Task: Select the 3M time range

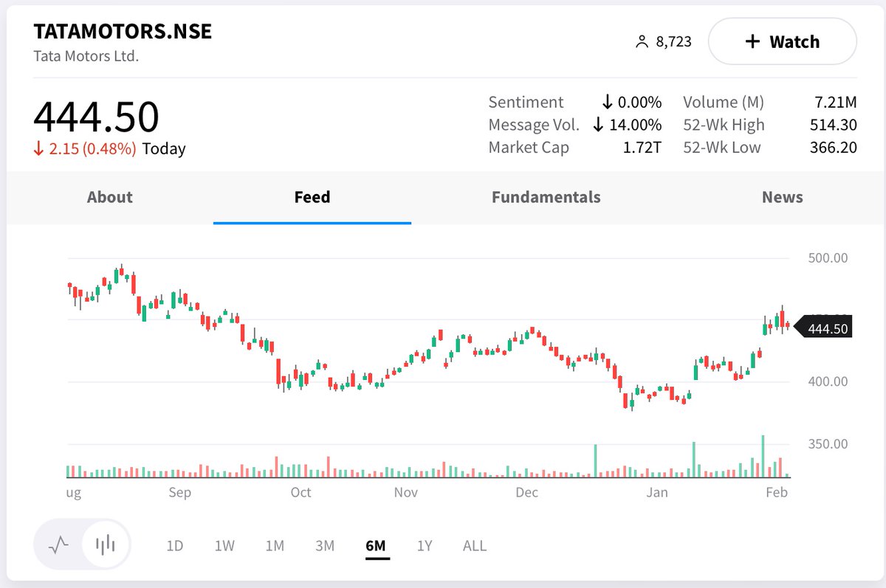Action: click(x=325, y=546)
